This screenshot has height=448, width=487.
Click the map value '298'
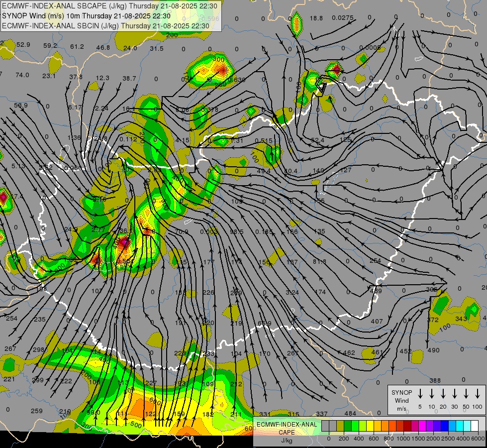point(38,350)
